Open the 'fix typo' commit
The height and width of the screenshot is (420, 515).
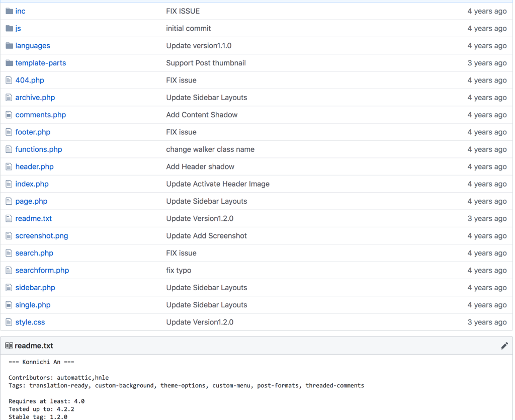point(179,271)
